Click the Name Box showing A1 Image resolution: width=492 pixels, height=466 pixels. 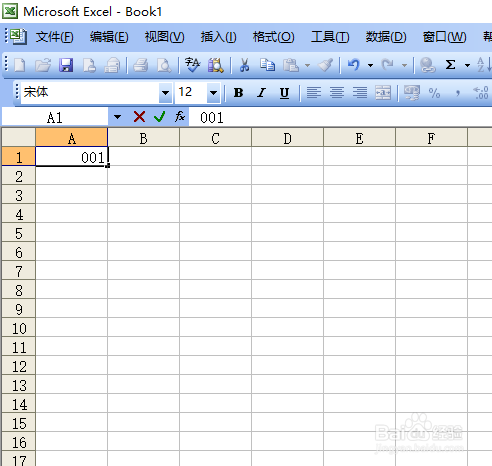coord(55,117)
